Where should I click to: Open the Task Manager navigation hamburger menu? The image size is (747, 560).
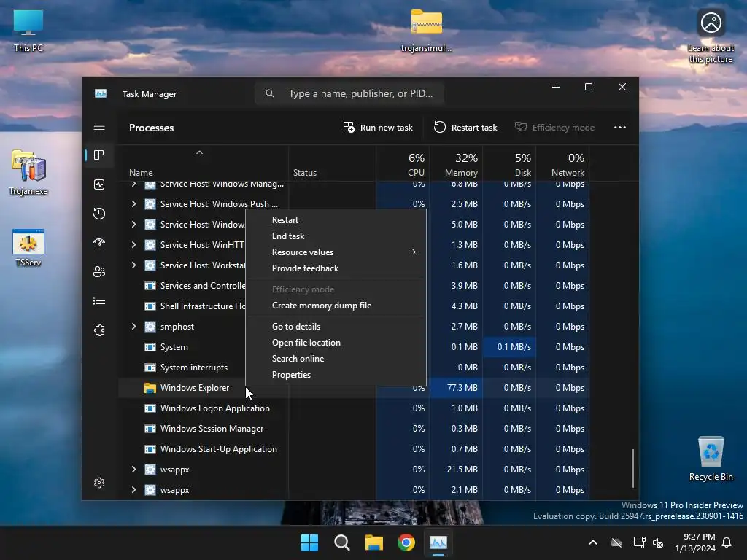coord(99,126)
